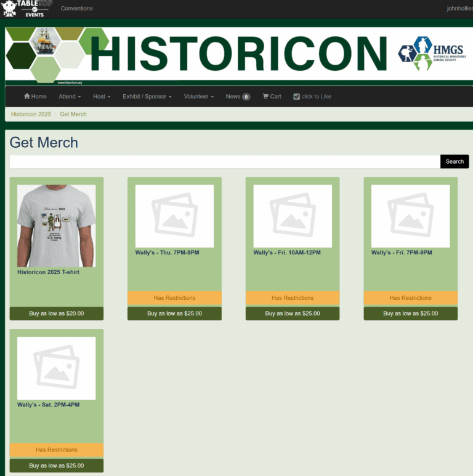This screenshot has width=473, height=476.
Task: Toggle the 'click to Like' checkbox
Action: coord(296,97)
